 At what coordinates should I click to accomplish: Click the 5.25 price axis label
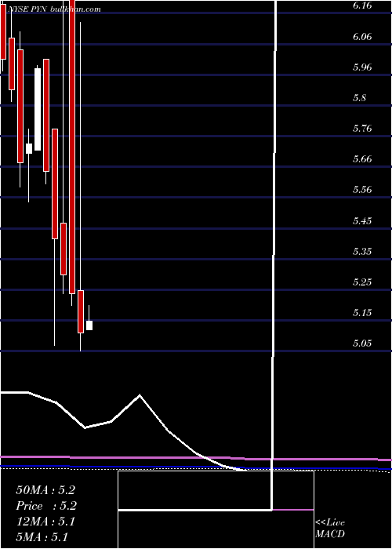[x=362, y=282]
